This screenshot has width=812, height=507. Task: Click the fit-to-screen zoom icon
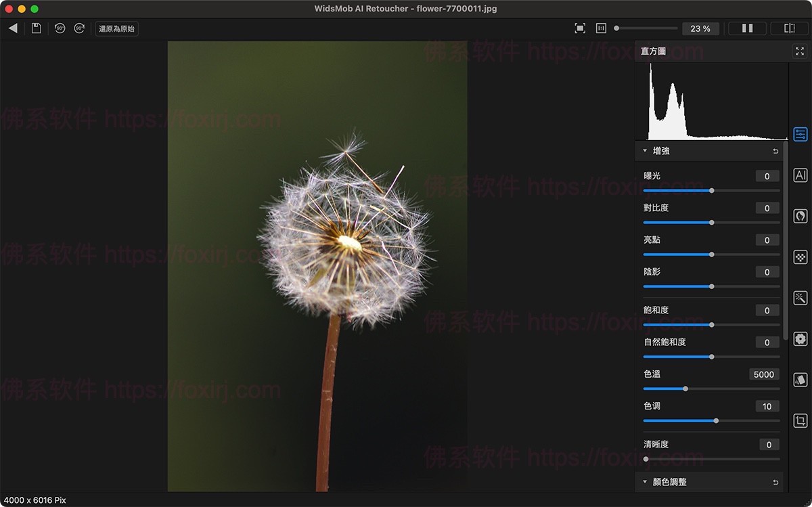point(580,28)
